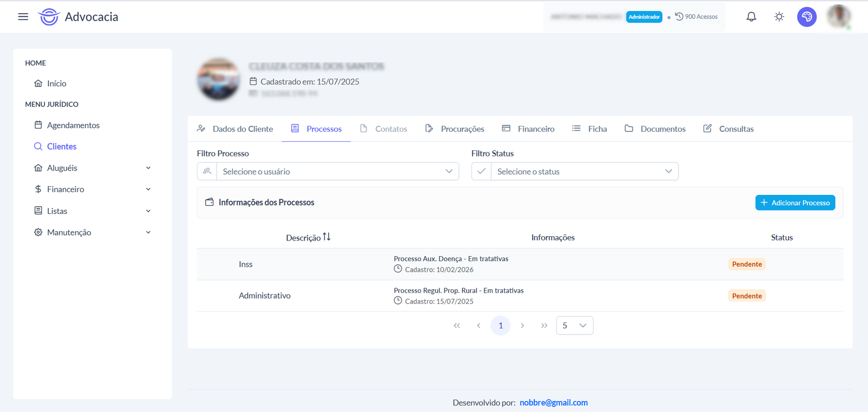The image size is (868, 412).
Task: Switch to the Procurações tab
Action: pos(455,129)
